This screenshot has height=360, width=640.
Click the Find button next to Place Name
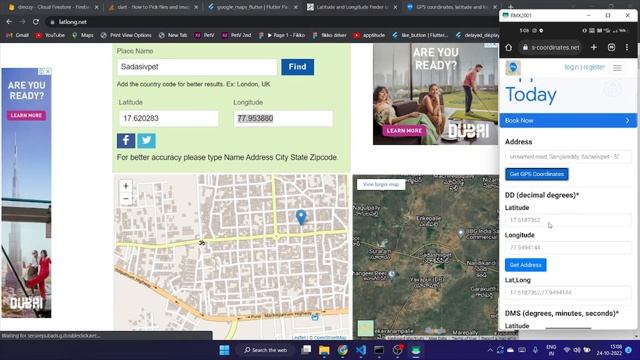click(298, 67)
